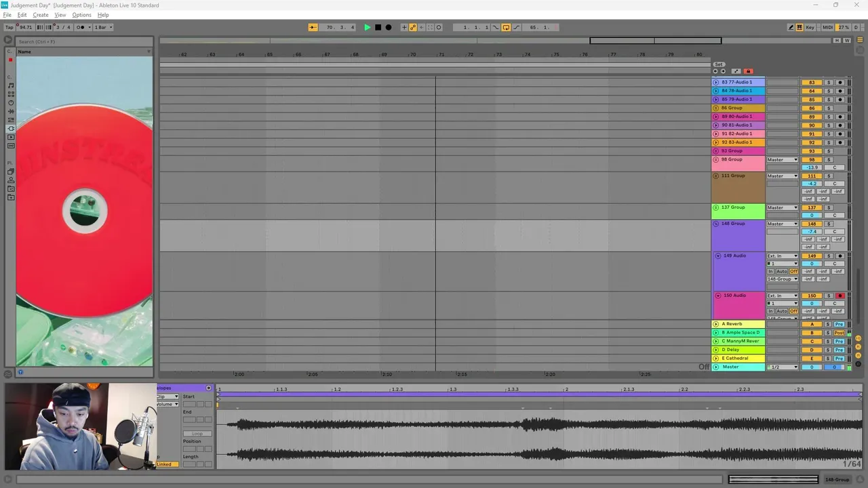Toggle the Automation Arm button
Viewport: 868px width, 488px height.
point(413,27)
